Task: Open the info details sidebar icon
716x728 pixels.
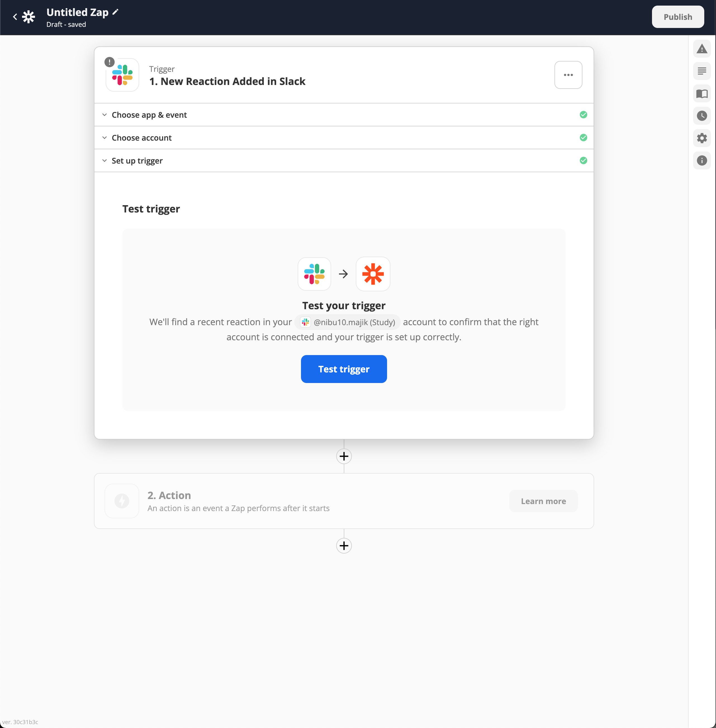Action: point(702,161)
